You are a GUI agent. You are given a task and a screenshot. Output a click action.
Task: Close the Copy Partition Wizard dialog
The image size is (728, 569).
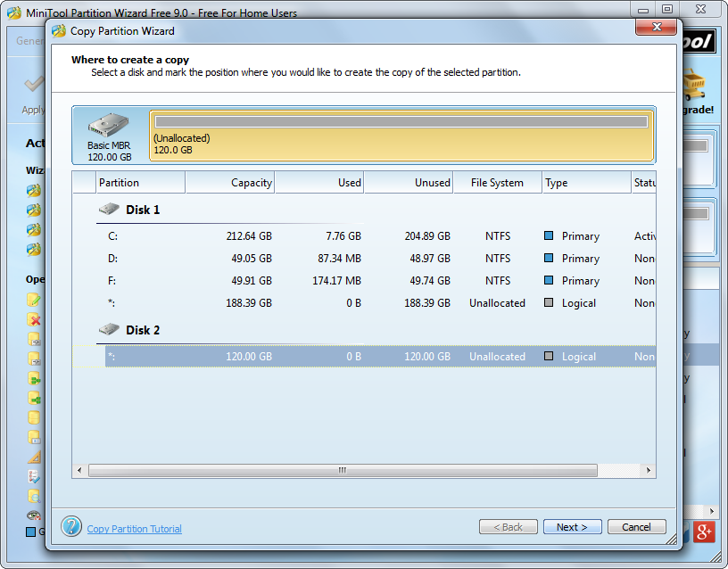[656, 27]
